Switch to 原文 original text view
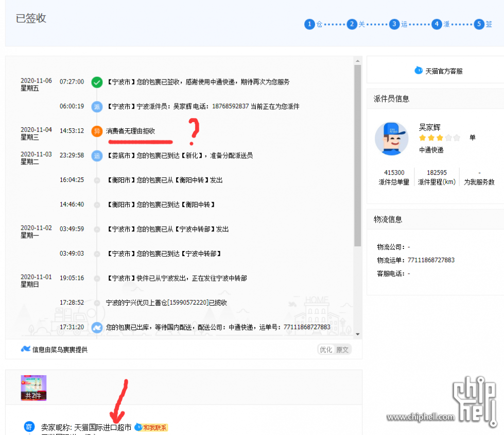Screen dimensions: 504x435 [x=342, y=350]
